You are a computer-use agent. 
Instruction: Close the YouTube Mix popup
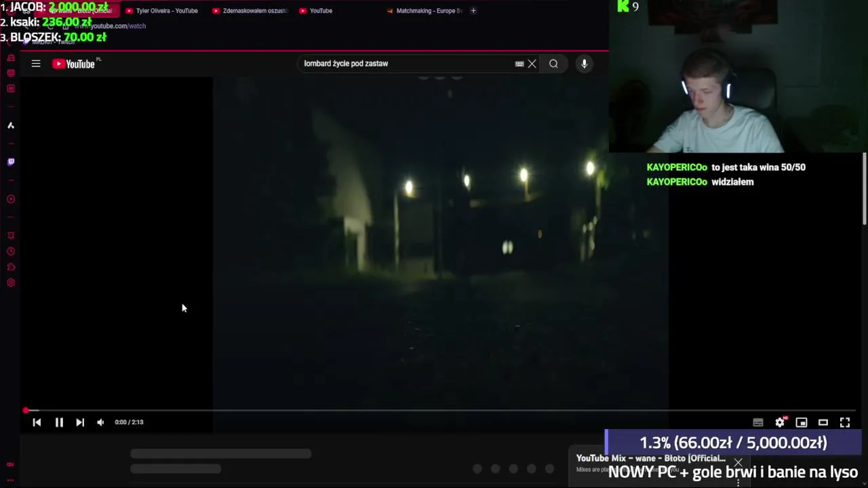[738, 464]
